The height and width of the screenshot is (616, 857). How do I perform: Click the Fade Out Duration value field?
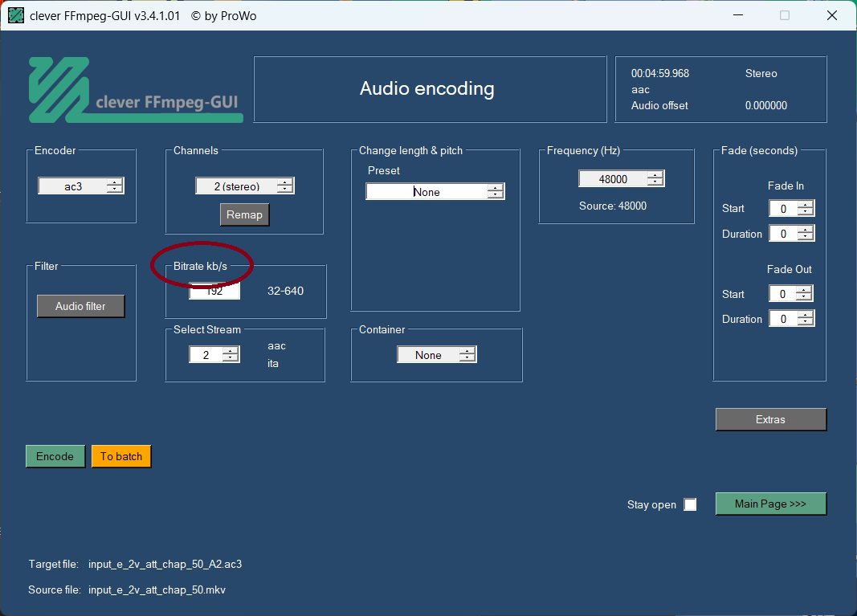click(783, 319)
